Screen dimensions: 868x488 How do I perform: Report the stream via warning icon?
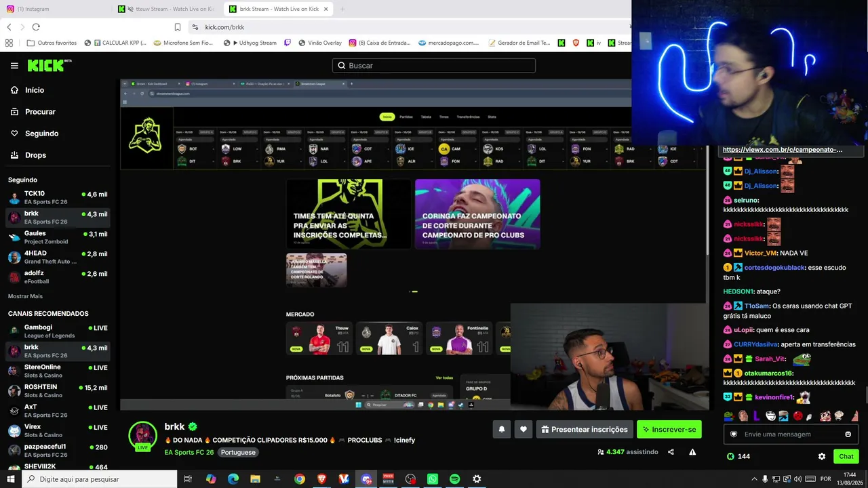[x=692, y=452]
